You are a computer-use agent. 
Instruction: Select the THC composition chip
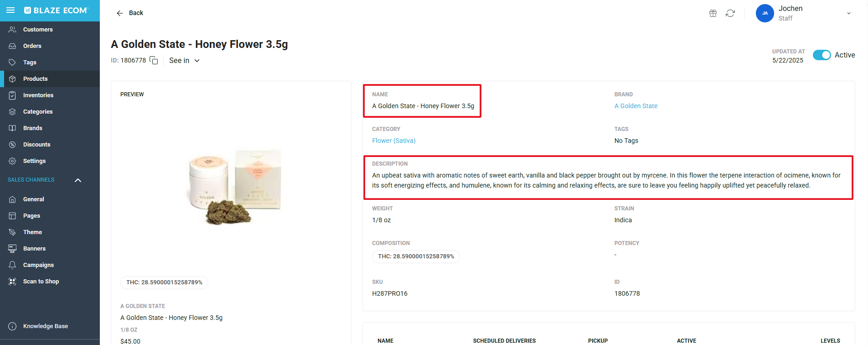click(416, 256)
